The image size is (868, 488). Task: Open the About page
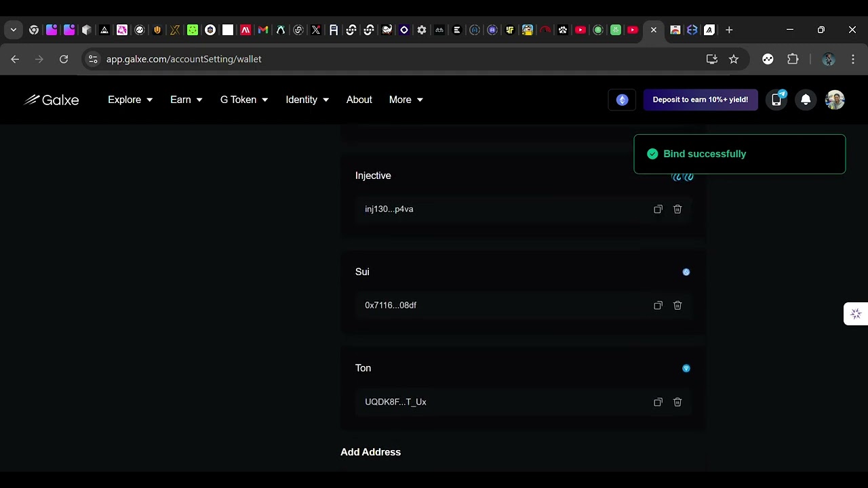coord(359,100)
